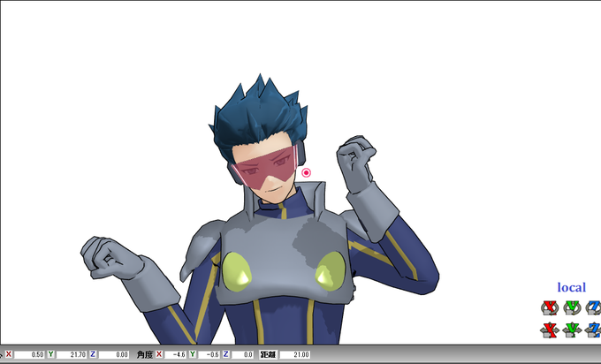
Task: Click the blue Z button for camera center
Action: coord(93,354)
